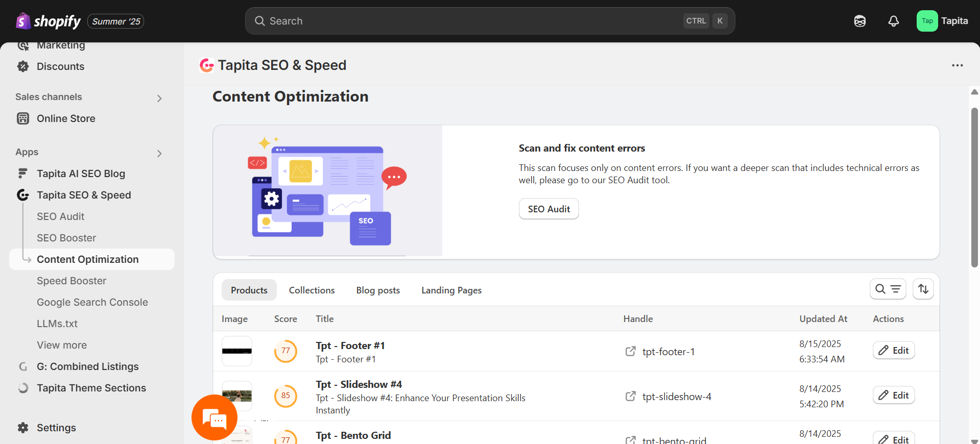This screenshot has width=980, height=444.
Task: Click the Tapita SEO & Speed sidebar icon
Action: pos(23,195)
